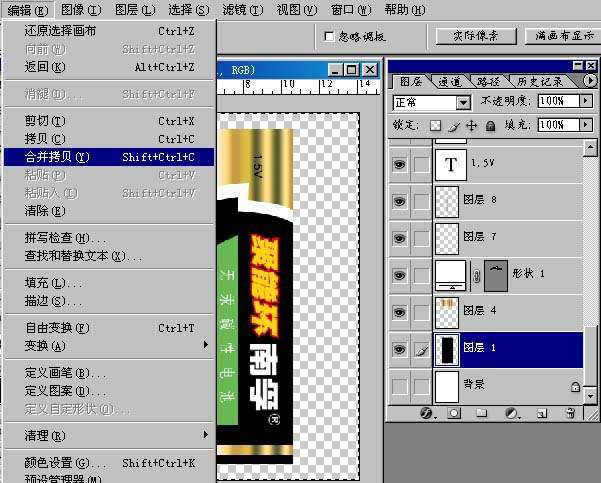
Task: Click the lock position move icon
Action: pos(471,126)
